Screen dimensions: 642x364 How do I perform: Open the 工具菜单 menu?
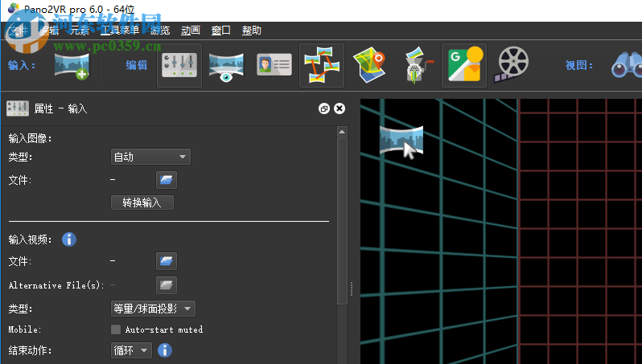[x=120, y=31]
